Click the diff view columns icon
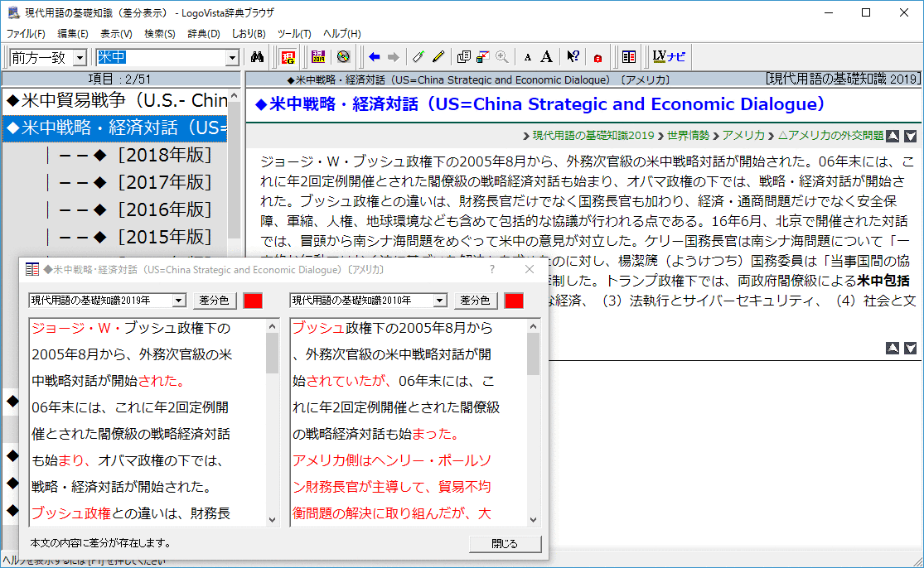Image resolution: width=924 pixels, height=568 pixels. click(629, 57)
